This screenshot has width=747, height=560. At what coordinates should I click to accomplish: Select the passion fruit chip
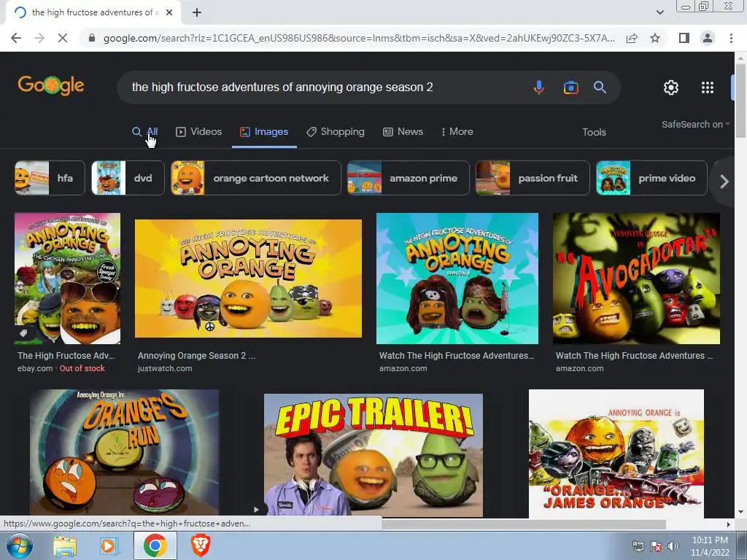pos(533,178)
